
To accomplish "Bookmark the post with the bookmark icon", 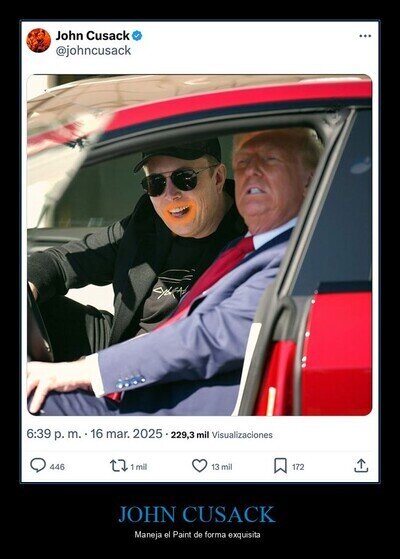I will (x=280, y=466).
